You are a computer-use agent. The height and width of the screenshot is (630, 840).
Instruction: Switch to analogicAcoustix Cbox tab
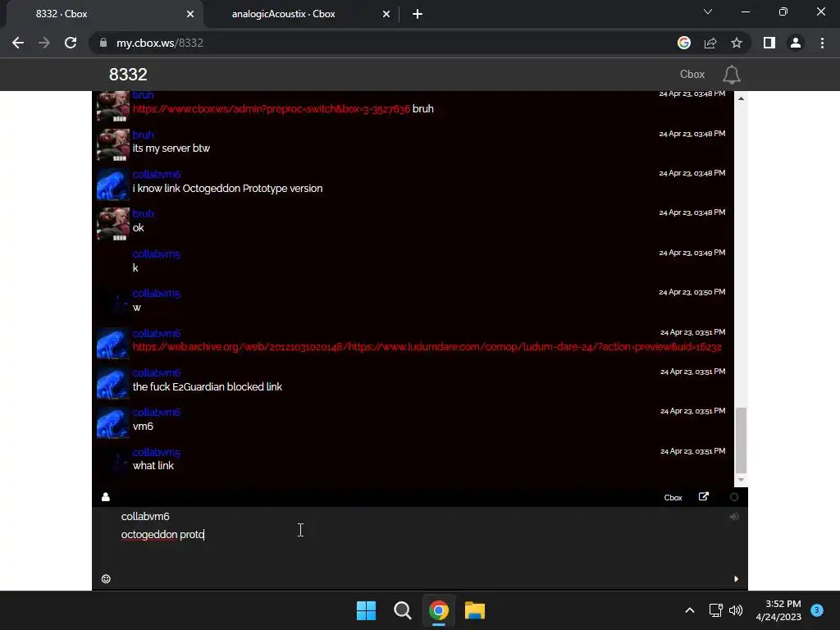283,14
